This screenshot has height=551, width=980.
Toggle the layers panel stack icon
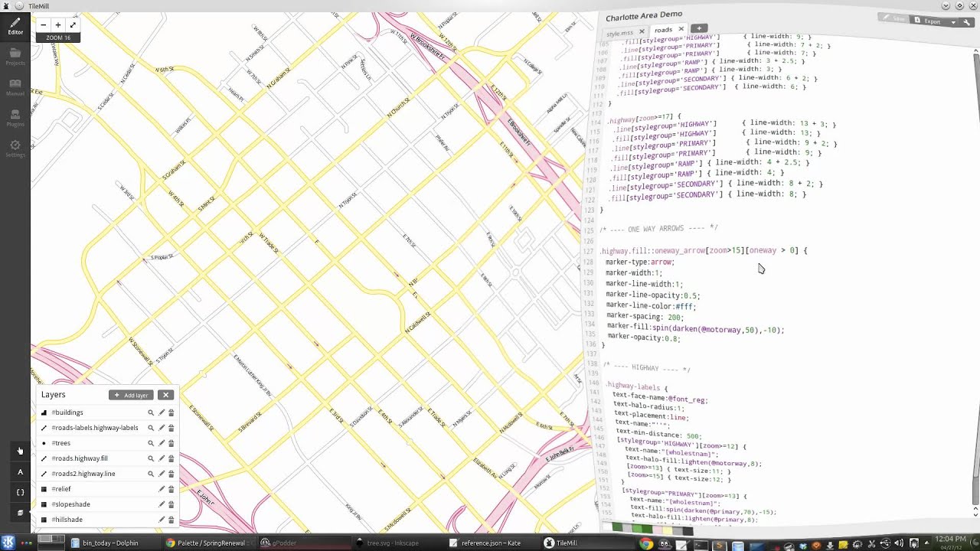(x=21, y=513)
